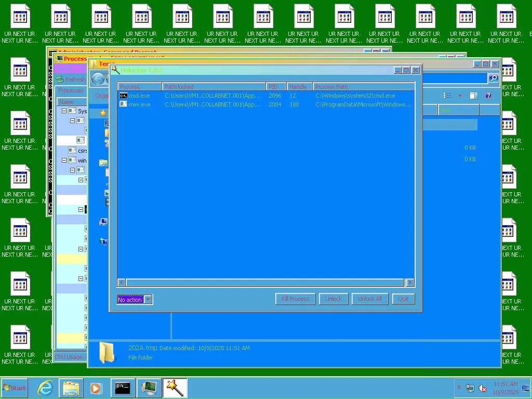Click the Explorer search input field
Viewport: 532px width, 399px height.
tap(455, 78)
